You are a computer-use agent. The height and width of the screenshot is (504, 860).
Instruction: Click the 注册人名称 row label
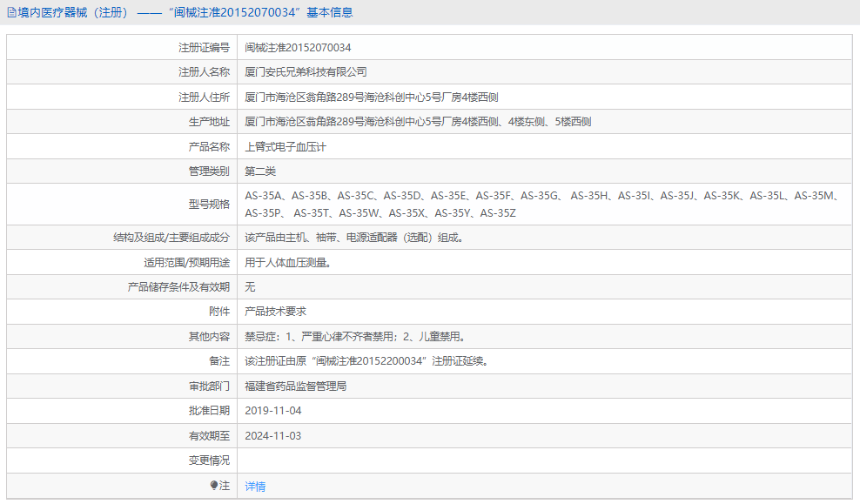204,72
